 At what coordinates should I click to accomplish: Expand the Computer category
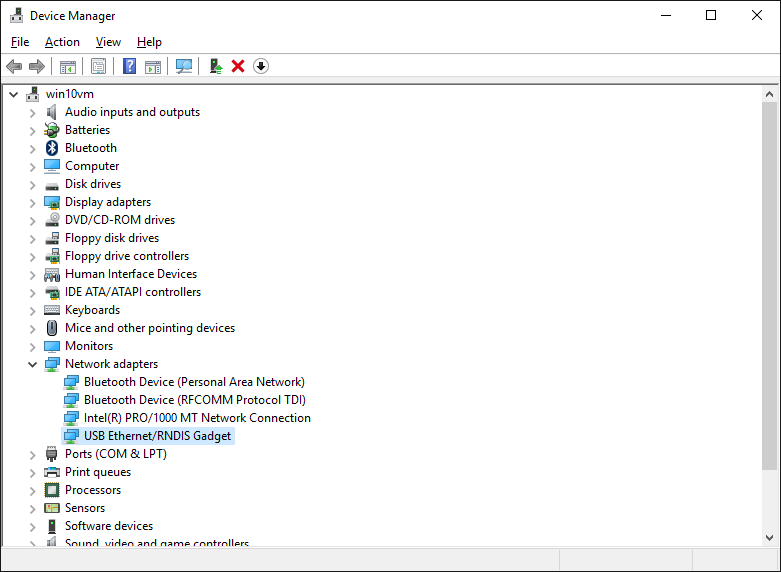click(32, 166)
